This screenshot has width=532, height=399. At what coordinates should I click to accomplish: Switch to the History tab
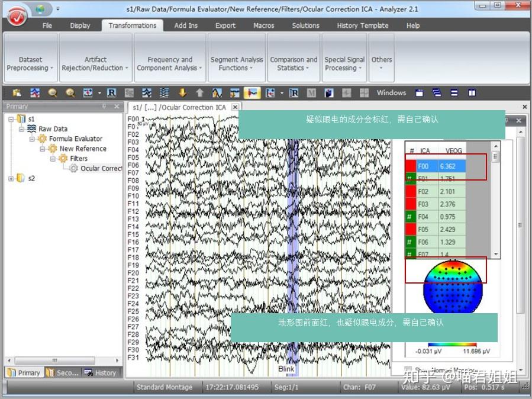101,372
